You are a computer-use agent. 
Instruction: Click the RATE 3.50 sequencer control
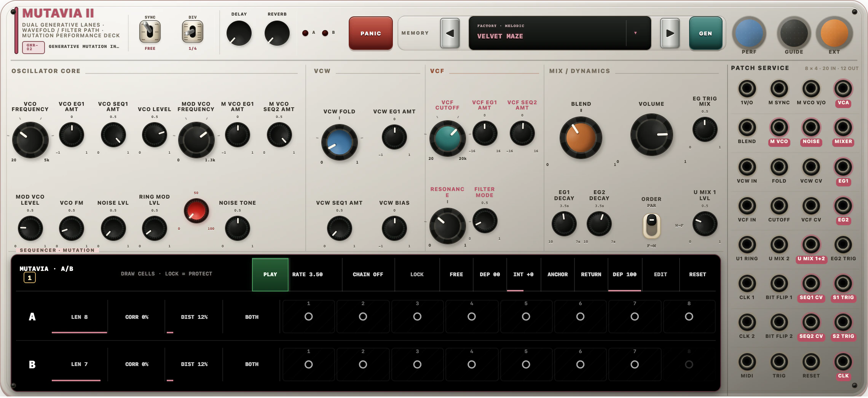pyautogui.click(x=315, y=274)
